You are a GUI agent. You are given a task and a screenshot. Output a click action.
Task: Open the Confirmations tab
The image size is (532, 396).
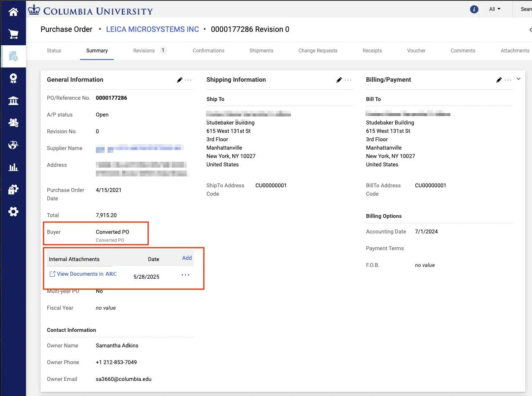click(x=208, y=51)
